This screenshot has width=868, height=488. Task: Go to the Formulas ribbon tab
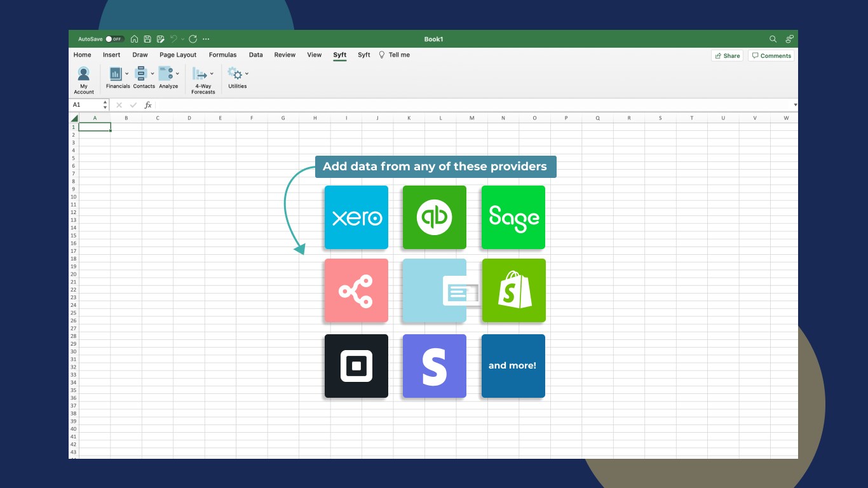tap(223, 55)
